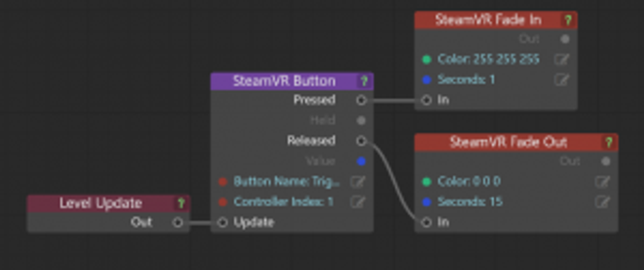
Task: Click blue Value output port
Action: 361,161
